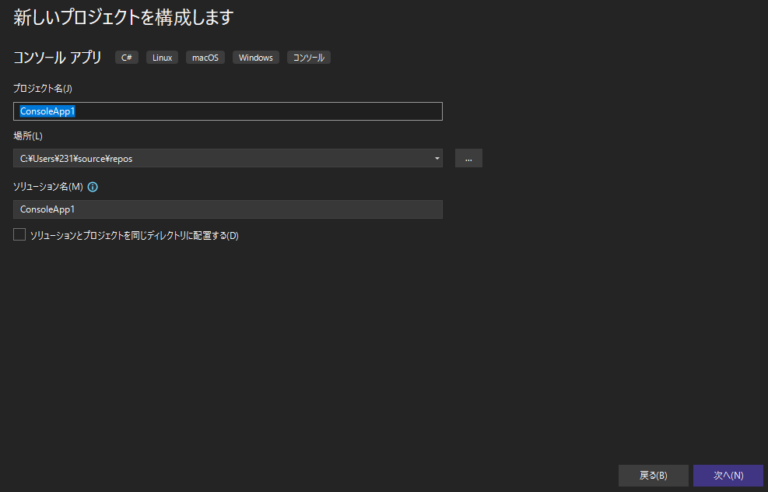
Task: Open the 場所 location dropdown arrow
Action: pyautogui.click(x=437, y=158)
